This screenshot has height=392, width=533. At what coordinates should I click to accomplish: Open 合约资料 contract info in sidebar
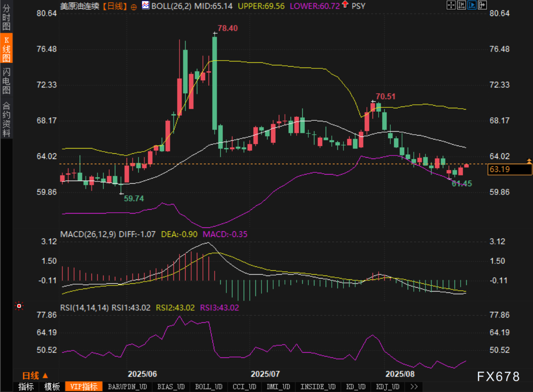coord(6,119)
